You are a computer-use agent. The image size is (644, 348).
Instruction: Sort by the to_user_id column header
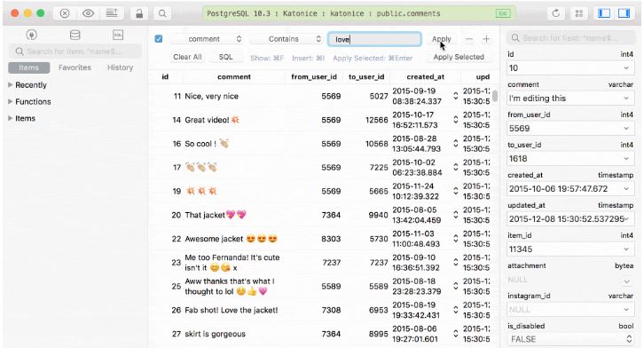click(366, 77)
